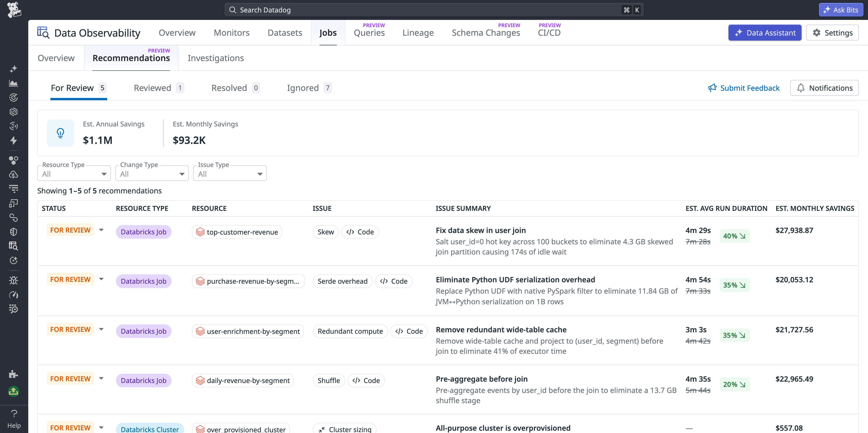Open the shield security sidebar icon
The image size is (868, 433).
(x=14, y=232)
